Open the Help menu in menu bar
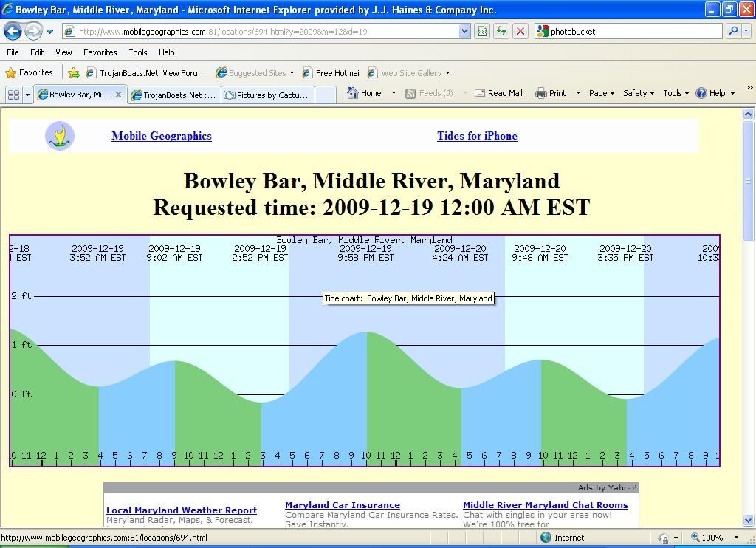 pos(166,52)
